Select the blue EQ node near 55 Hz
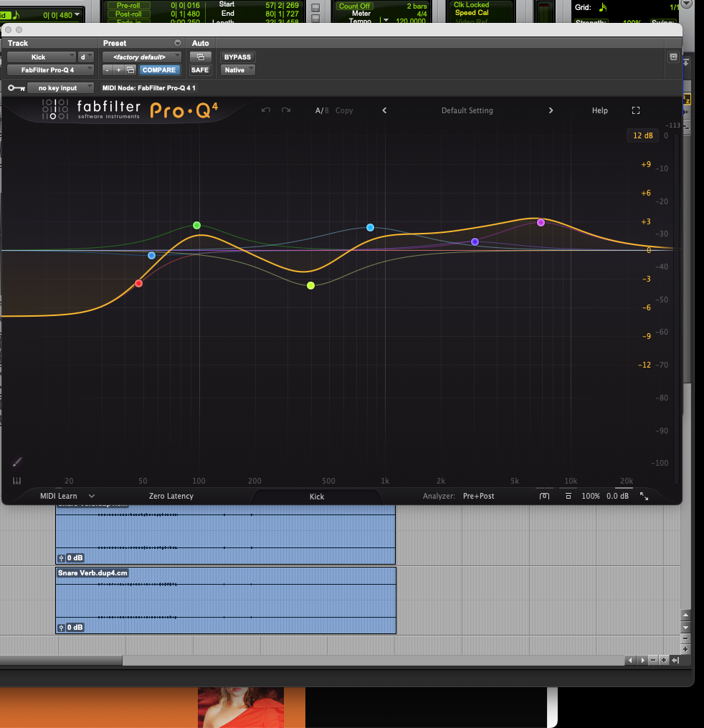This screenshot has height=728, width=704. coord(151,255)
